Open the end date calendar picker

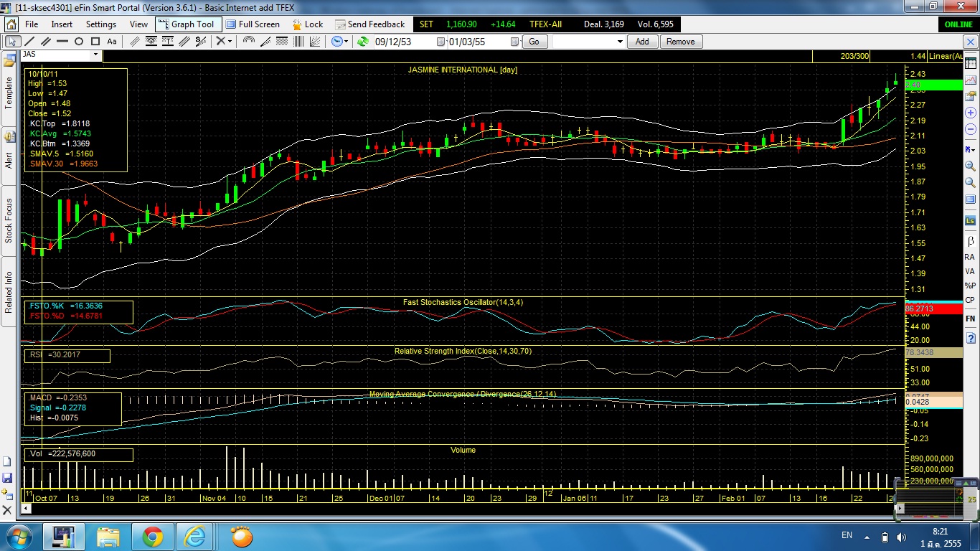tap(514, 42)
